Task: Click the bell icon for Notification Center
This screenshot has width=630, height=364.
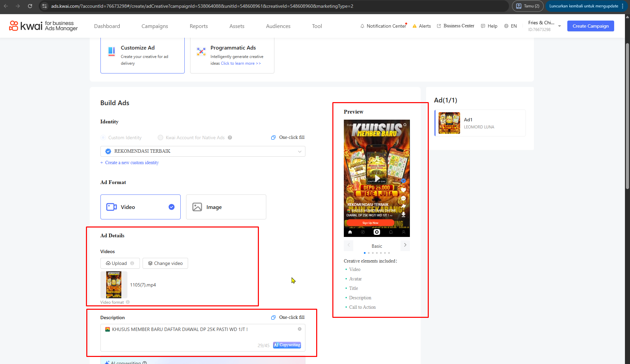Action: click(362, 26)
